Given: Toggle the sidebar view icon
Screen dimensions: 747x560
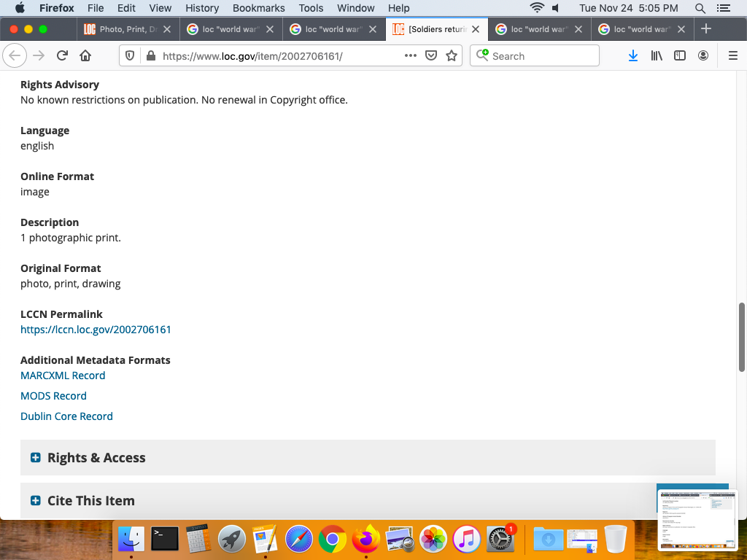Looking at the screenshot, I should coord(680,56).
